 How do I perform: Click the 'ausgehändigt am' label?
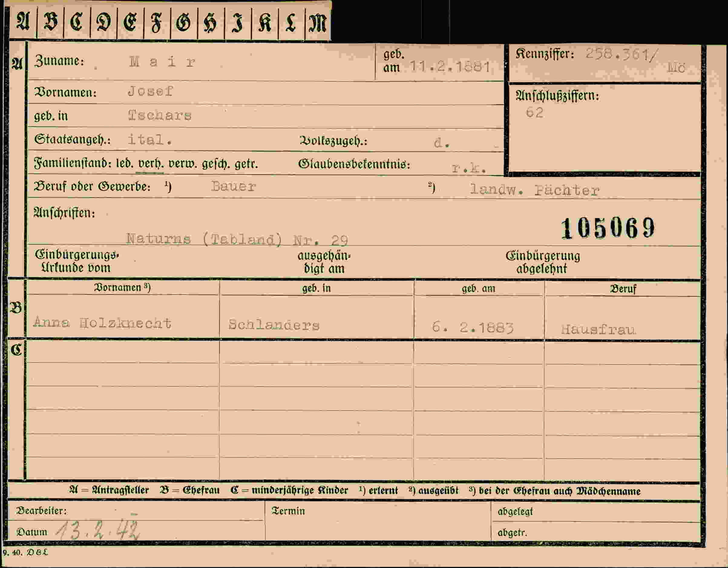[x=324, y=262]
